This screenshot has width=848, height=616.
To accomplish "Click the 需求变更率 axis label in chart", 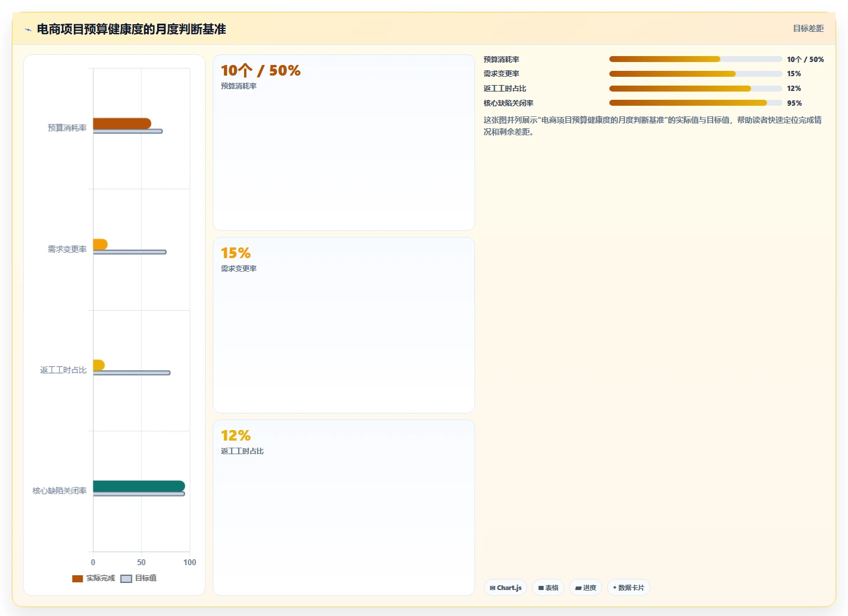I will (67, 249).
